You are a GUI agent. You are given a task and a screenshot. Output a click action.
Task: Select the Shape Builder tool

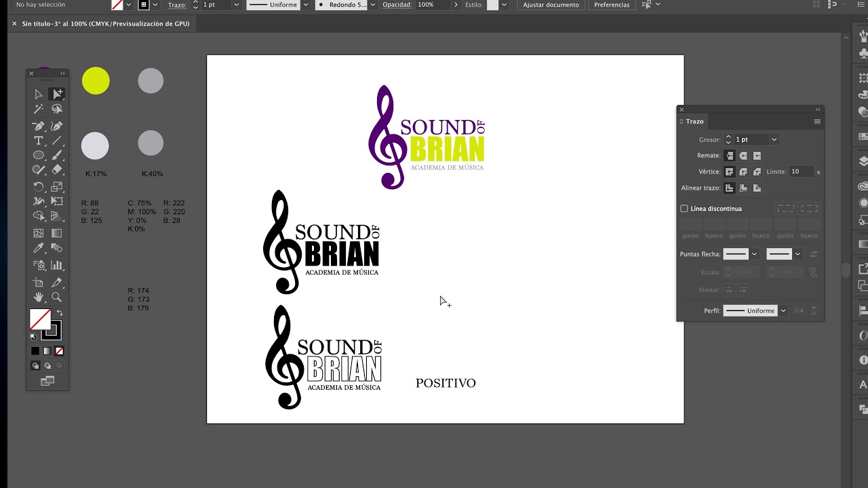(x=39, y=216)
